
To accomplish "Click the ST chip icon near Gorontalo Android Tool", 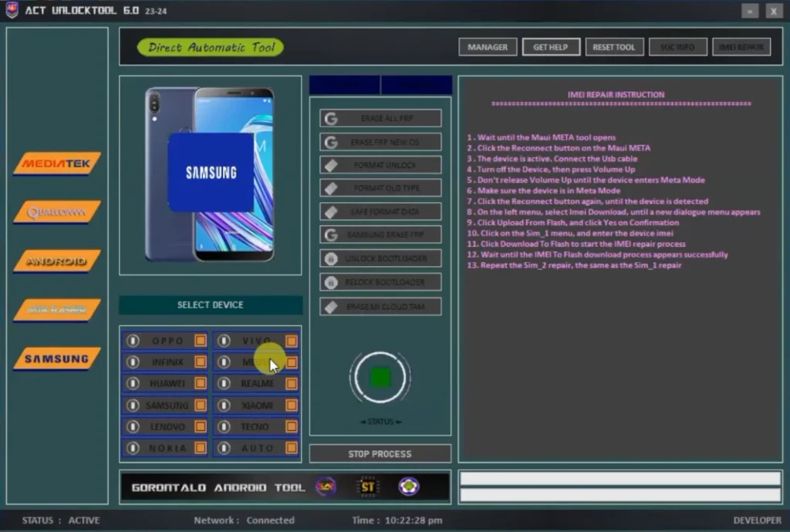I will [368, 487].
